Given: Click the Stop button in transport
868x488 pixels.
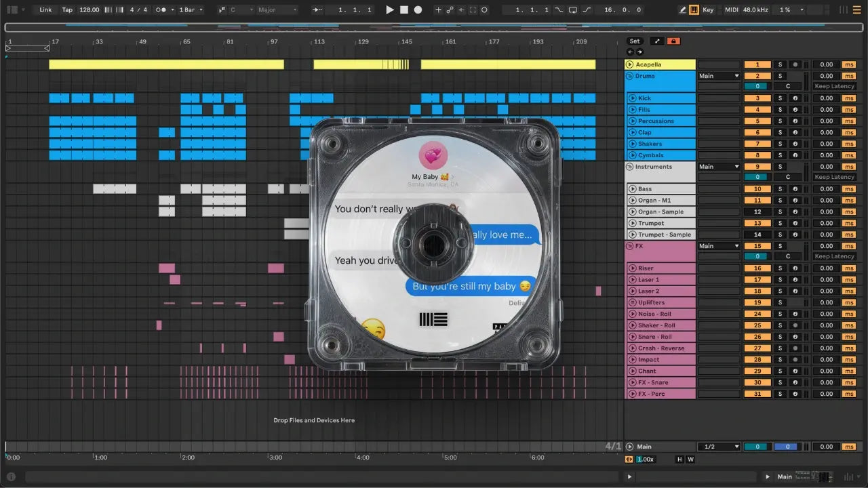Looking at the screenshot, I should click(404, 10).
